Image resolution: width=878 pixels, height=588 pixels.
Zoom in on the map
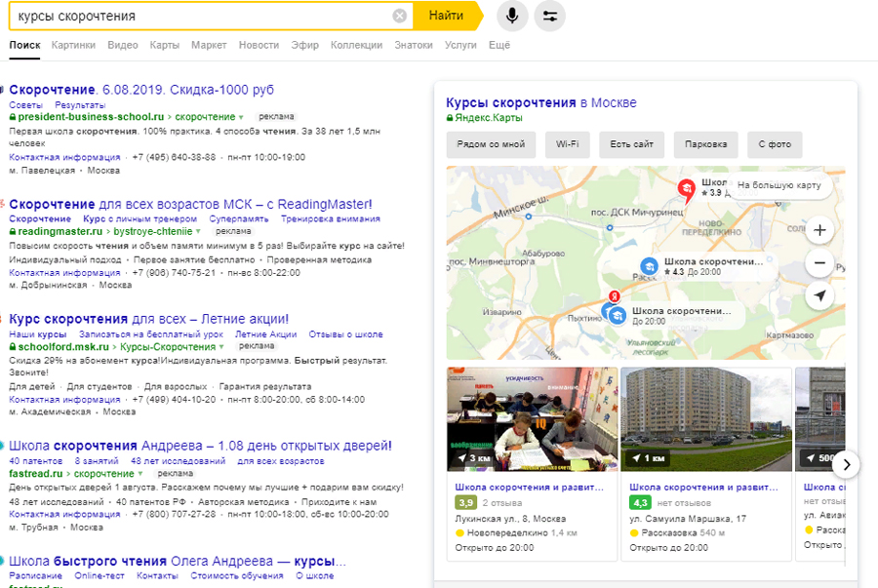[x=819, y=231]
